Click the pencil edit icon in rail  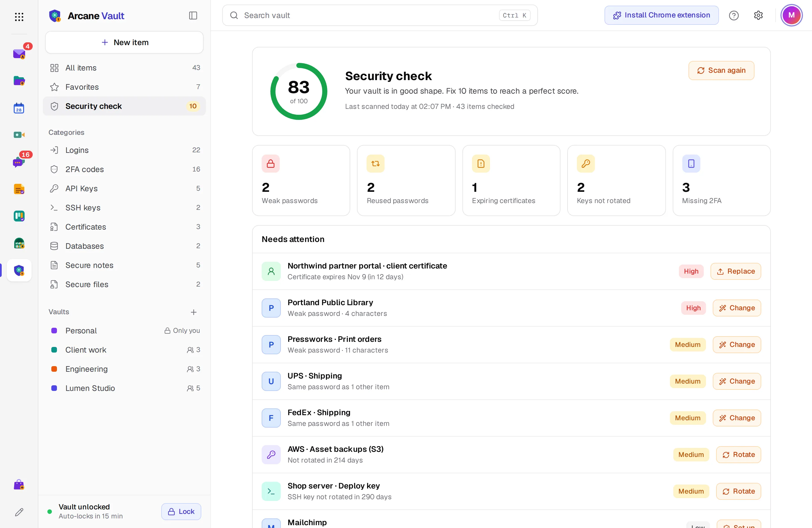pos(19,512)
